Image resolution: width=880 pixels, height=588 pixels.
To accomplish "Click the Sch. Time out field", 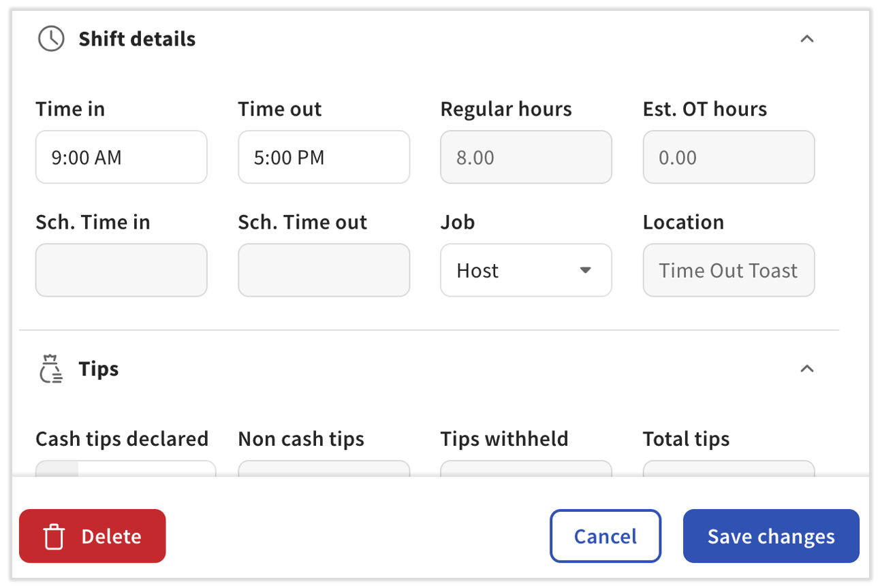I will [x=324, y=270].
